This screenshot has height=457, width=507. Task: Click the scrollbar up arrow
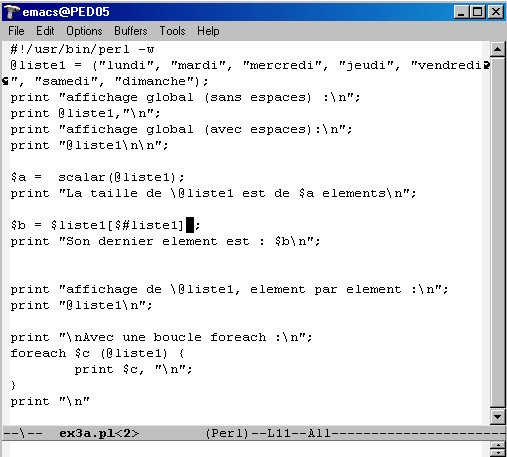pyautogui.click(x=498, y=50)
